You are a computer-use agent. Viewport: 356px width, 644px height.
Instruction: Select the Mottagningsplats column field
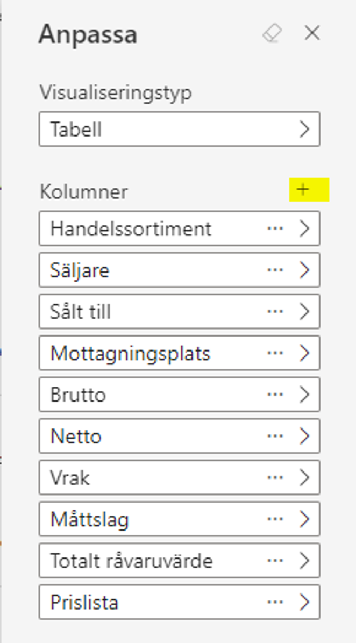[179, 353]
